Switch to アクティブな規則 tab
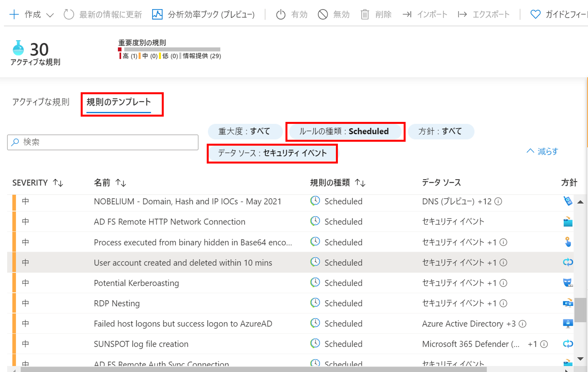Image resolution: width=588 pixels, height=372 pixels. pos(41,102)
